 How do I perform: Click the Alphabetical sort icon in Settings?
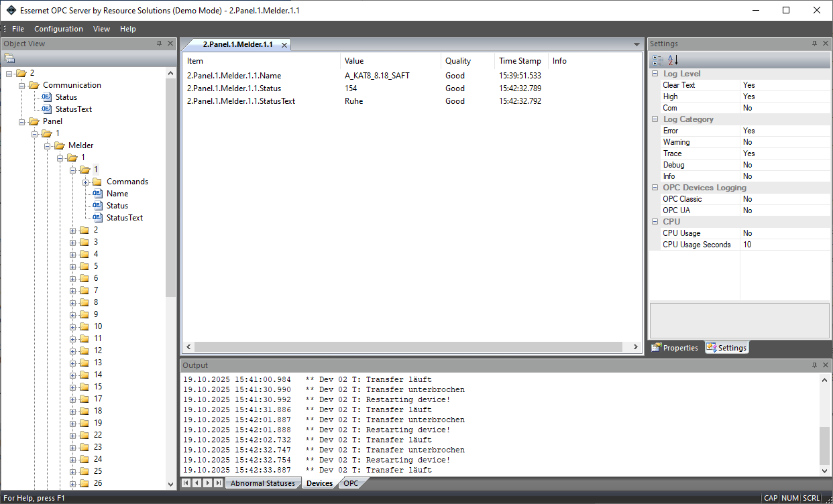(673, 60)
